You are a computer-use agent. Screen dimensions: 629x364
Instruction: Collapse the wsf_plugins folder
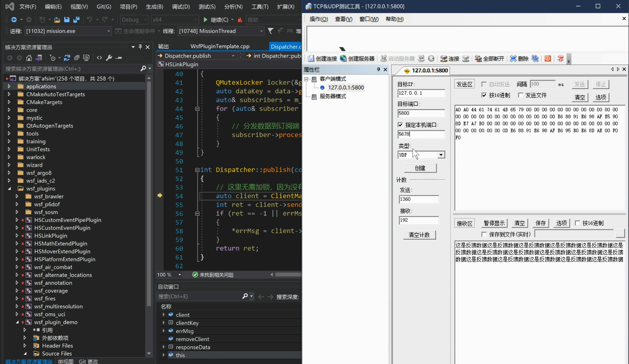(9, 189)
